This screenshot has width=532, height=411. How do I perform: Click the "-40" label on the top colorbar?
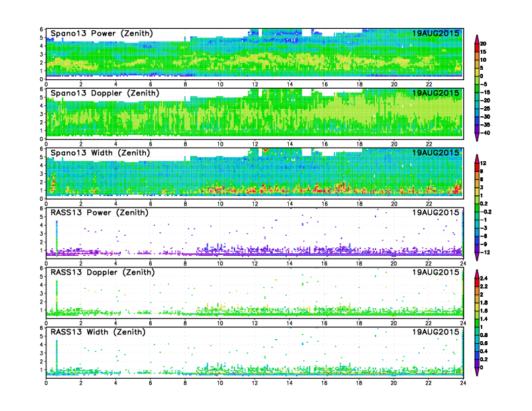(485, 133)
